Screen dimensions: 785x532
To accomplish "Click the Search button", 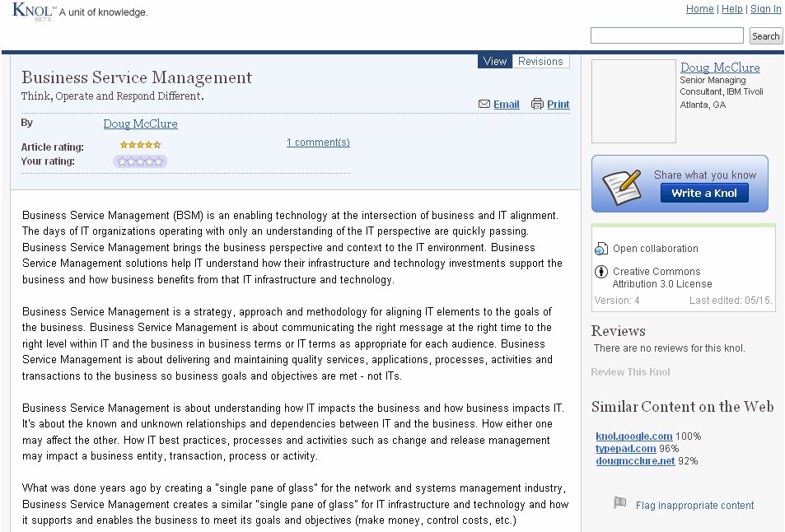I will (x=765, y=36).
